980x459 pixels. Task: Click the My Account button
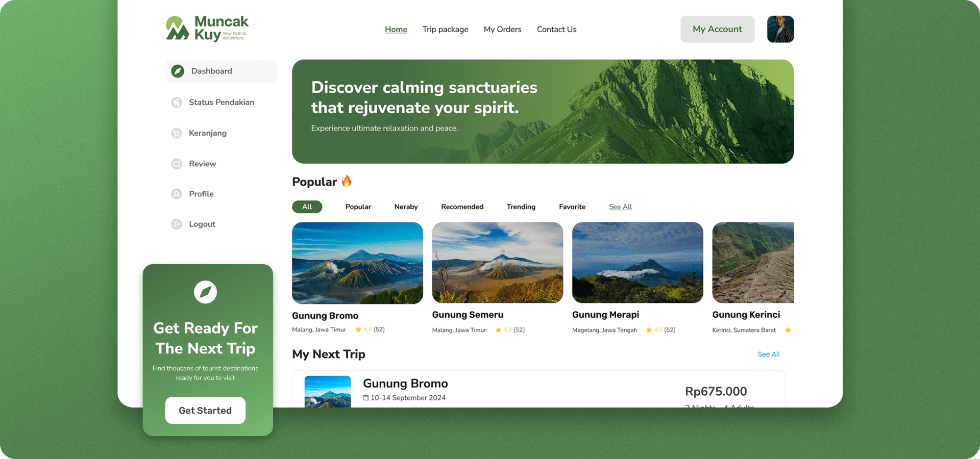[x=717, y=29]
